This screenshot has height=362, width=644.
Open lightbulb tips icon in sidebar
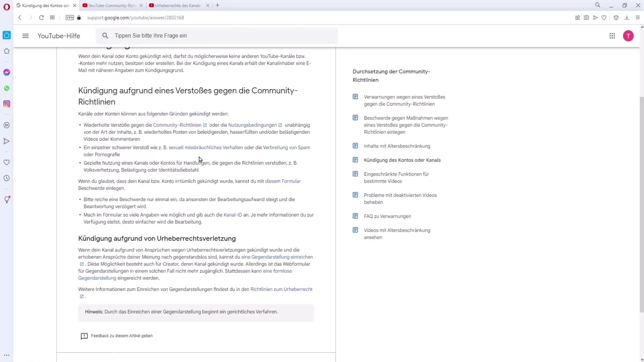click(x=7, y=200)
